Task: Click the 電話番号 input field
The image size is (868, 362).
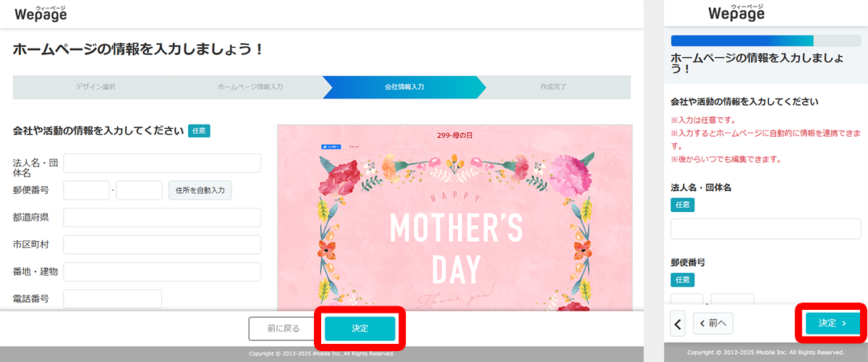Action: (x=113, y=298)
